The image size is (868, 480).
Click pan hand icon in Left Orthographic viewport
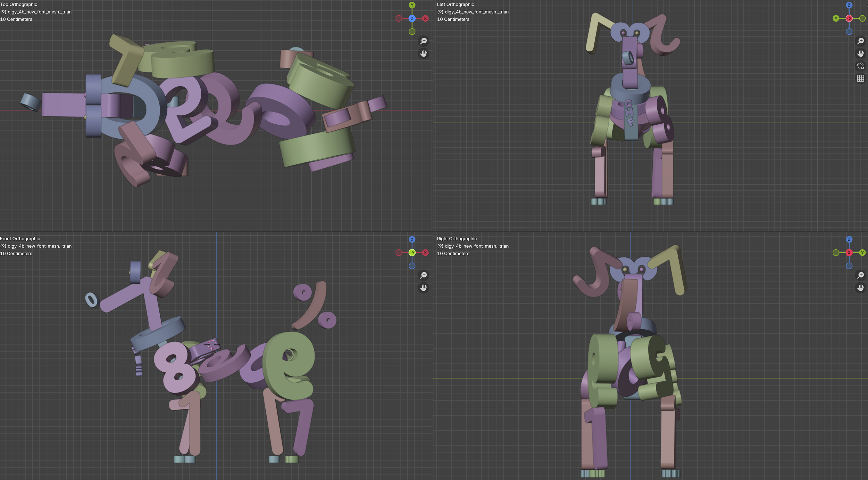860,53
